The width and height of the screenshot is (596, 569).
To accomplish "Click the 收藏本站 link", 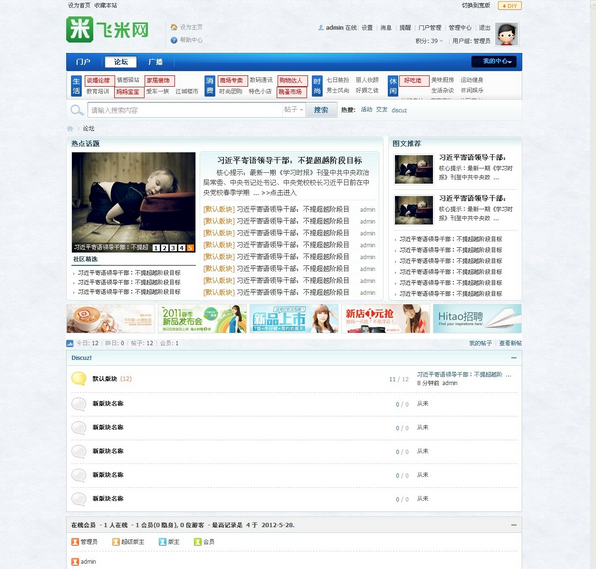I will coord(106,5).
